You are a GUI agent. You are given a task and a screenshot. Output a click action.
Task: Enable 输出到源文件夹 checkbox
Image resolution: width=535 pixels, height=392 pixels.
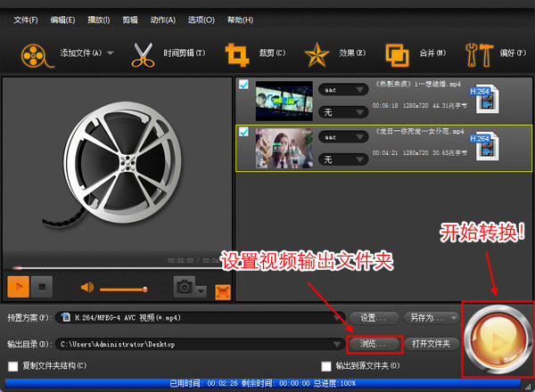325,366
